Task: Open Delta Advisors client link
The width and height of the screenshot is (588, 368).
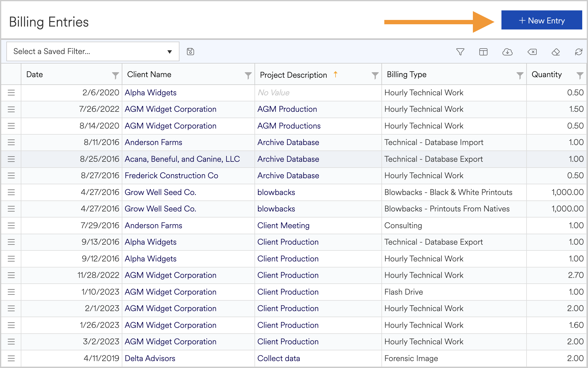Action: point(150,358)
